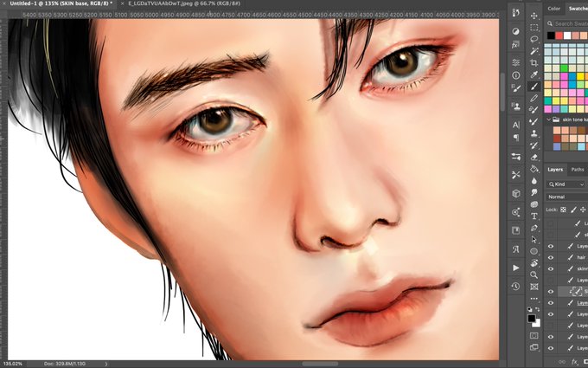Pick the white recent swatch
Screen dimensions: 588x368
coord(567,36)
